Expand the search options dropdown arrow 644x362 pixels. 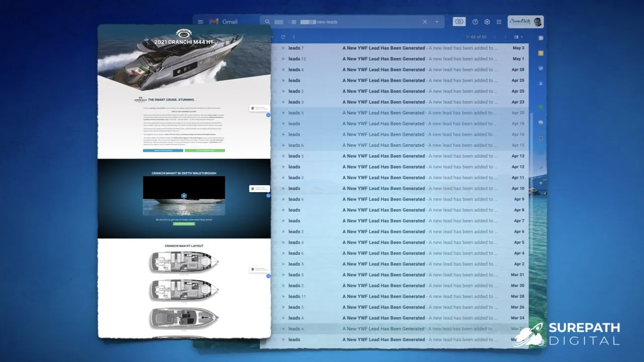tap(436, 22)
